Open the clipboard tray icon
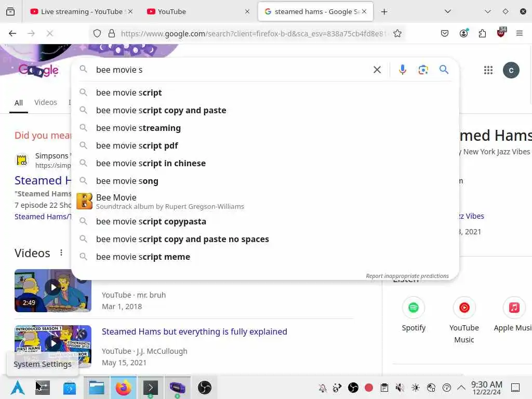Viewport: 532px width, 399px height. pyautogui.click(x=384, y=388)
